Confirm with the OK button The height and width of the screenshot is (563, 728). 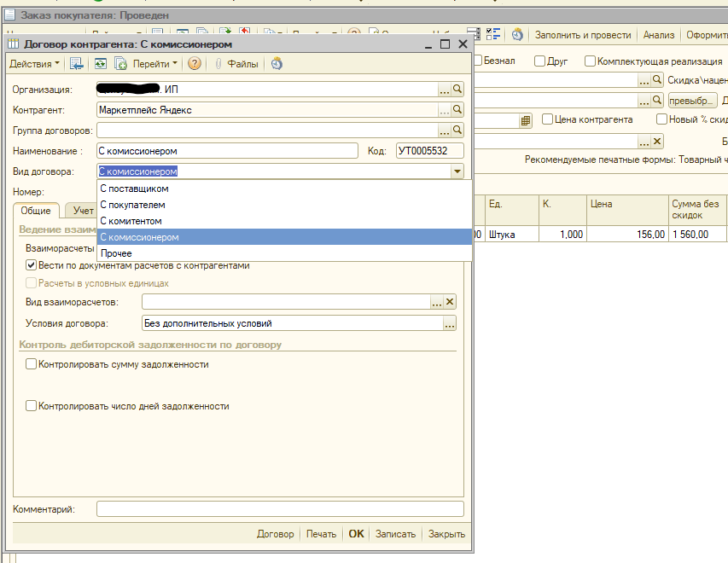point(356,534)
